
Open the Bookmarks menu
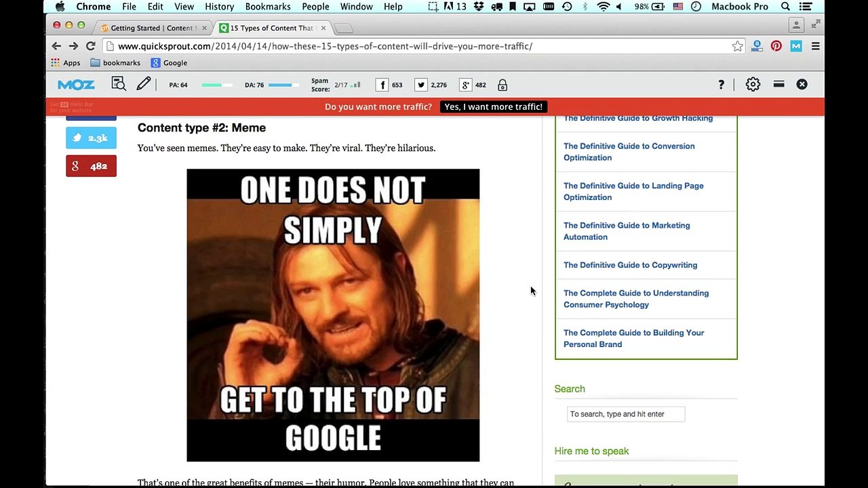click(x=267, y=7)
